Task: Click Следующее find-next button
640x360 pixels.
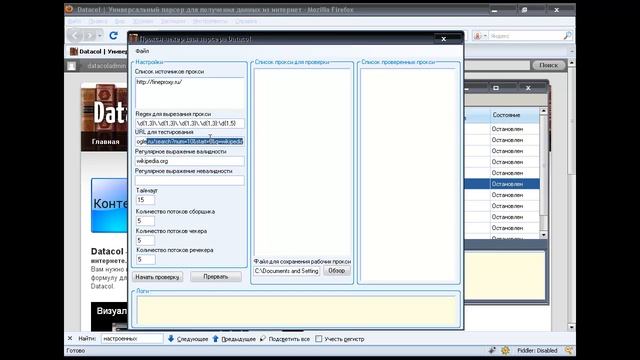Action: click(188, 339)
